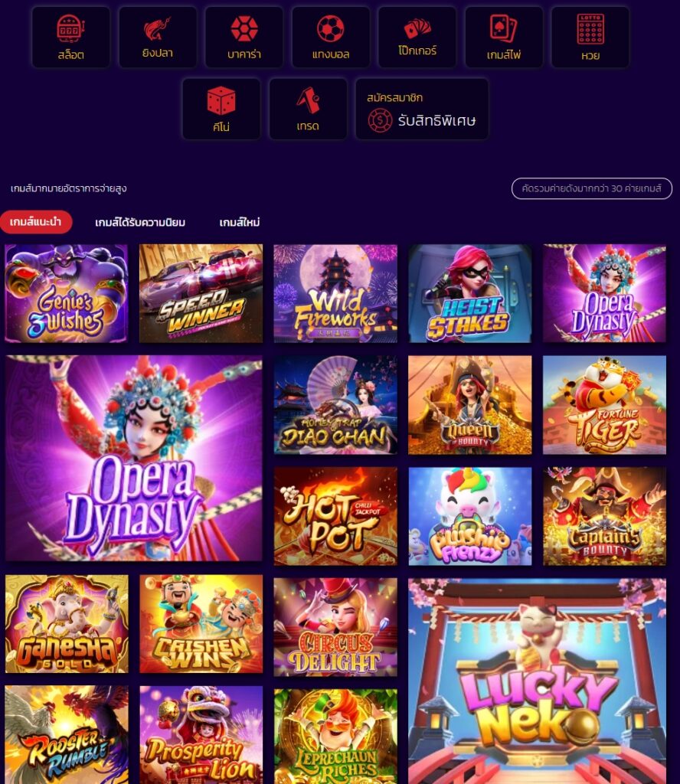
Task: Select the card games icon (เกมส์ไพ่)
Action: click(504, 37)
